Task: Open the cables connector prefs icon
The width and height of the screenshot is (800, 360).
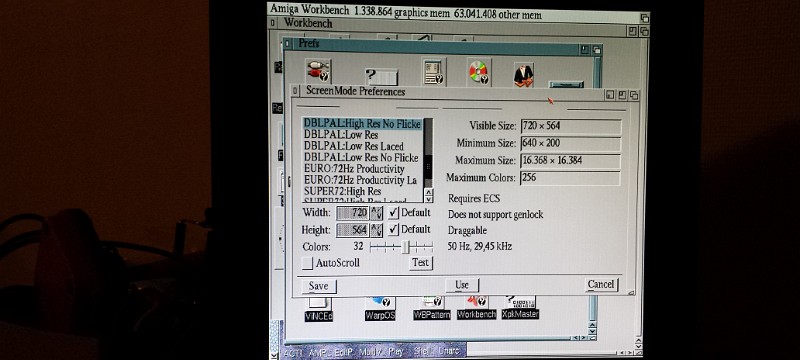Action: point(319,71)
